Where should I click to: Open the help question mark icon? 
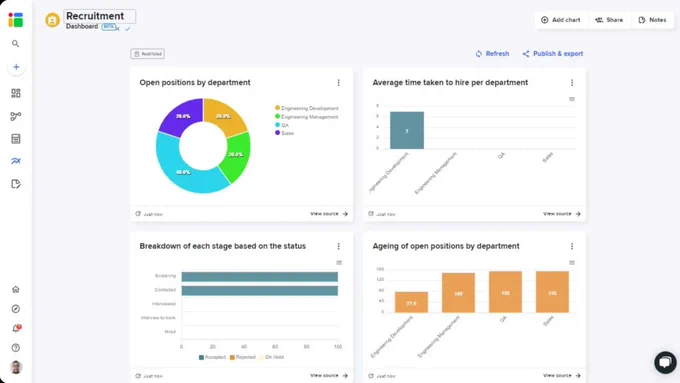(16, 348)
